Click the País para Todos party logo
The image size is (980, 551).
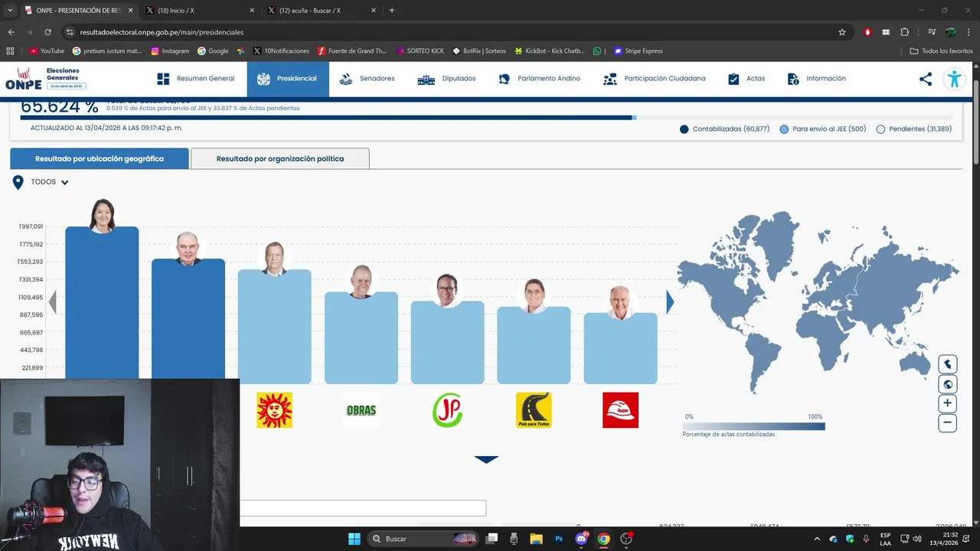click(x=534, y=410)
